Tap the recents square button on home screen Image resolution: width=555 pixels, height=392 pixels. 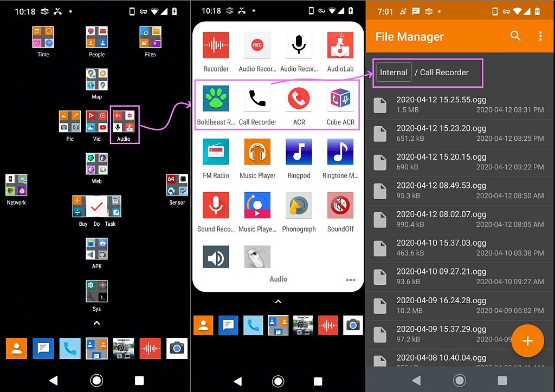click(139, 381)
